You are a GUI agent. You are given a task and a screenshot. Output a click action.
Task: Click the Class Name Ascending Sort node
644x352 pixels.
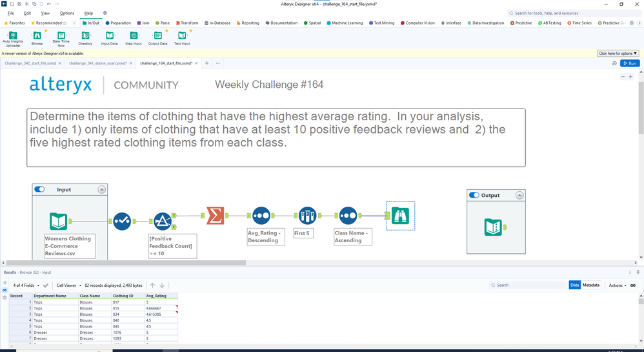(x=348, y=216)
